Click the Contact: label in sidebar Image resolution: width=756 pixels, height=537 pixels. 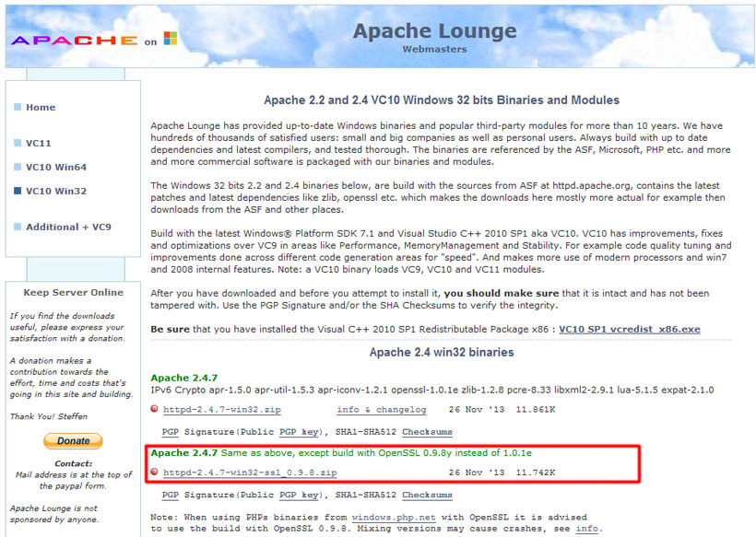[x=73, y=463]
